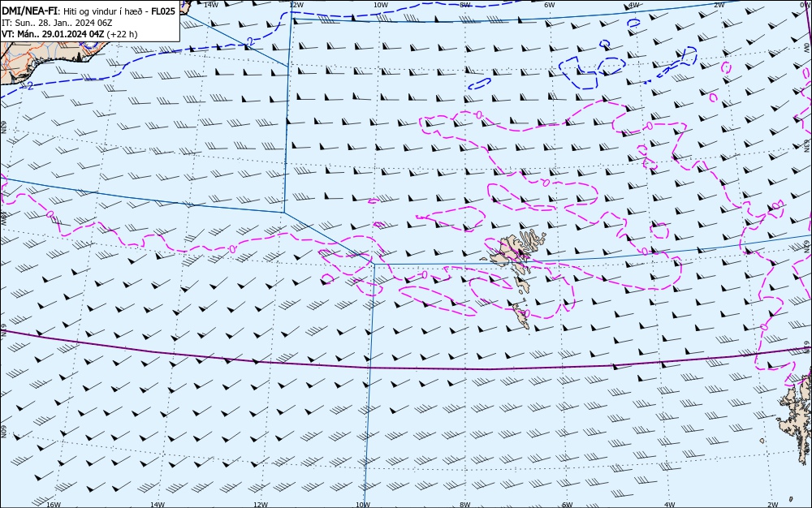Click the '12W' longitude label on the top edge

296,5
